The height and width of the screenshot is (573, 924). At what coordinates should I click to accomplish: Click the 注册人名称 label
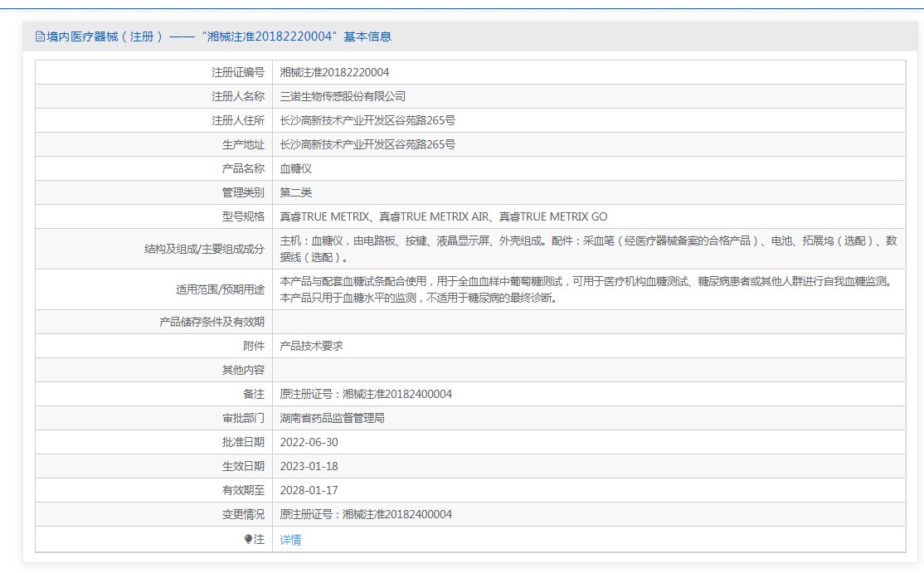(x=238, y=96)
